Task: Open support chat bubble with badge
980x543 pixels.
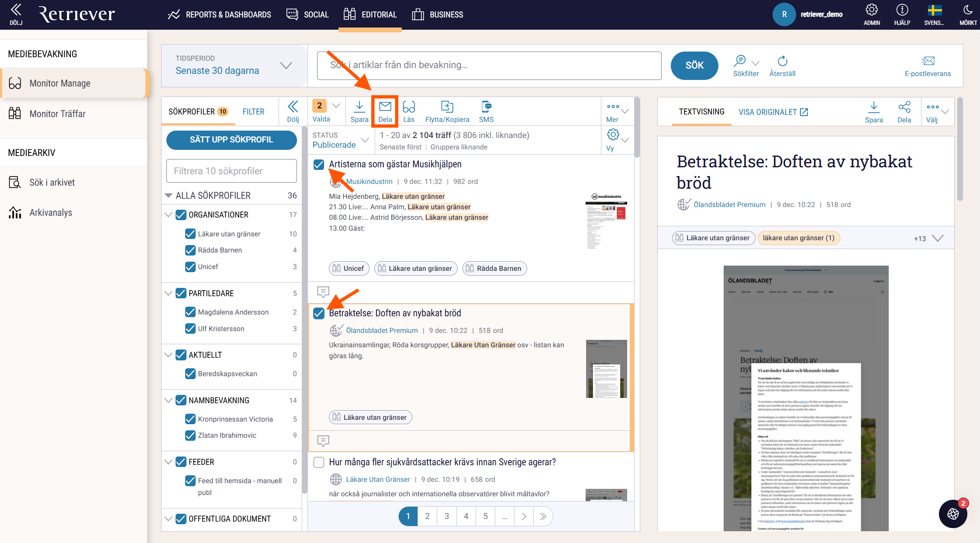Action: point(953,514)
